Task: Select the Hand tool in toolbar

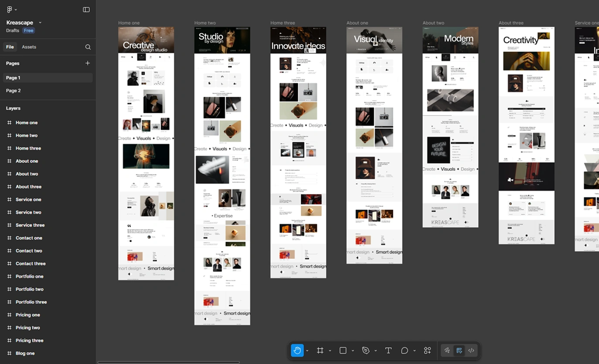Action: 297,350
